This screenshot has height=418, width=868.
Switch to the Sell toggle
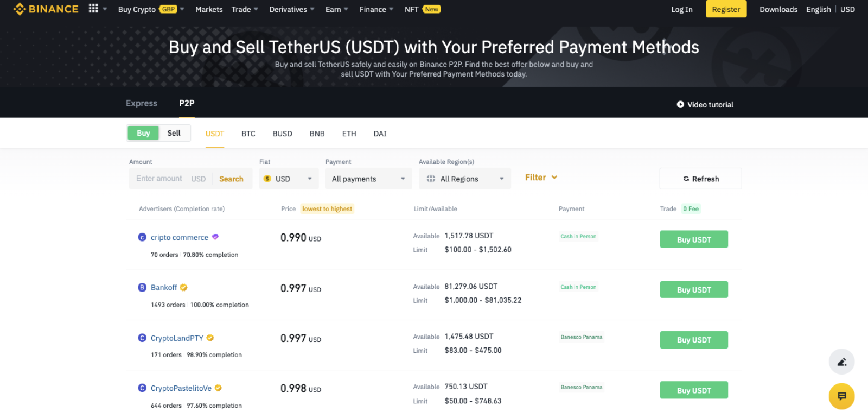174,132
